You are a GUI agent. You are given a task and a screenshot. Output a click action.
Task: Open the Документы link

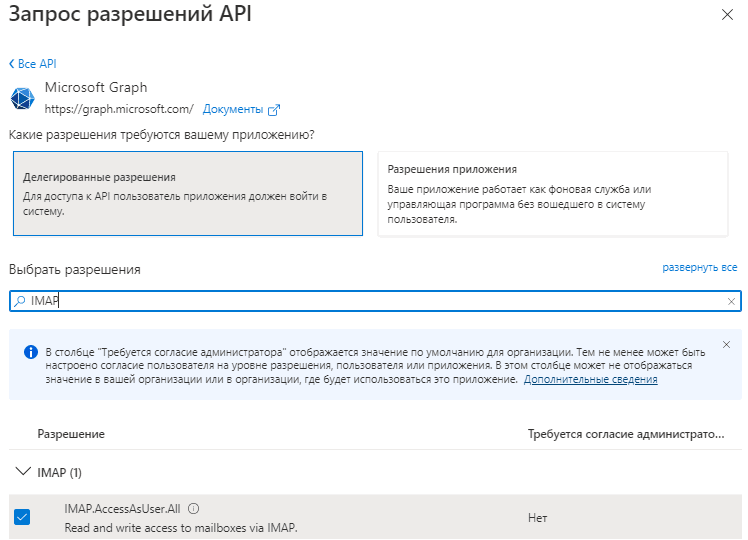coord(233,109)
